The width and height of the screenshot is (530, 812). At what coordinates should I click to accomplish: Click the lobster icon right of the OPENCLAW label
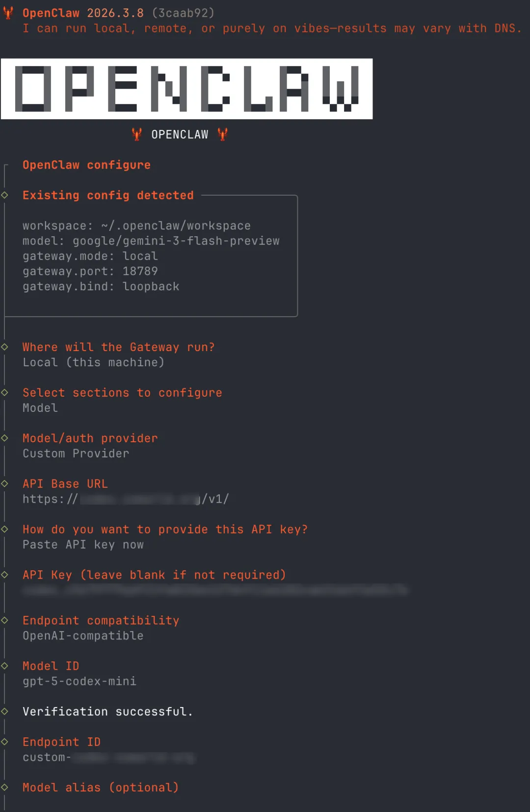tap(222, 134)
